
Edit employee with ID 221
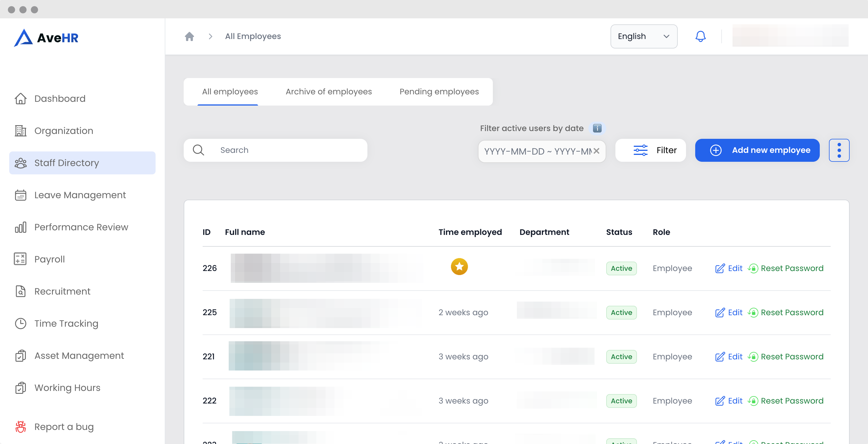(x=728, y=357)
